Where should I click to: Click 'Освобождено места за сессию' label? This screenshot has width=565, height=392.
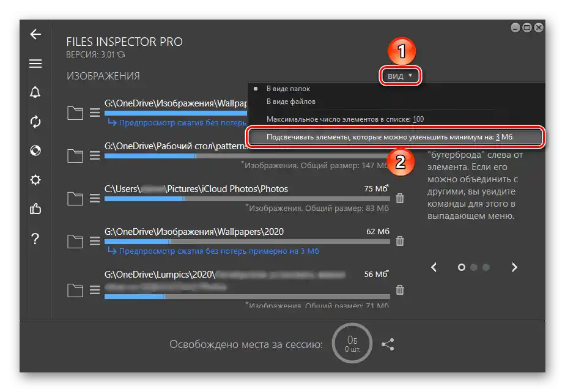pos(246,344)
